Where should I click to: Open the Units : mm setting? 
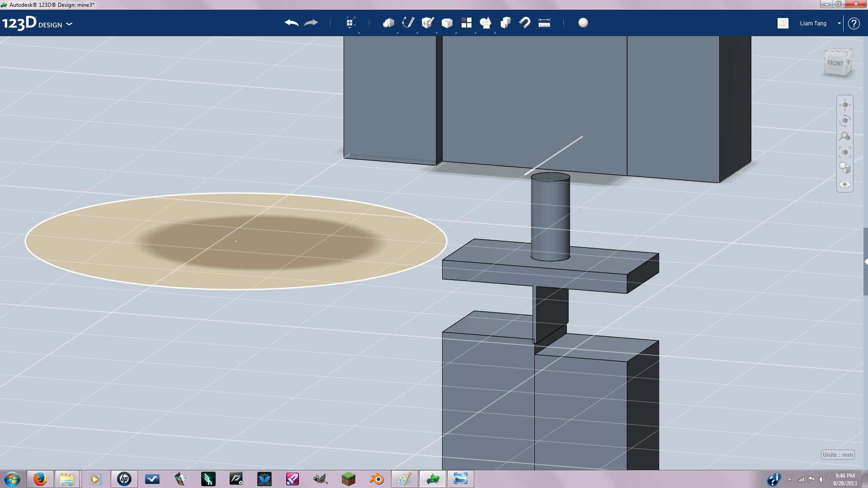[838, 455]
